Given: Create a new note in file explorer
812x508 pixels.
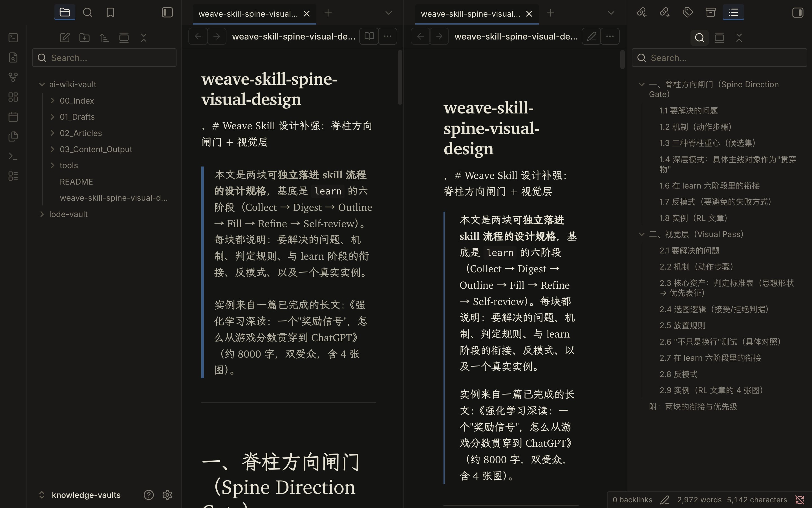Looking at the screenshot, I should pyautogui.click(x=64, y=38).
